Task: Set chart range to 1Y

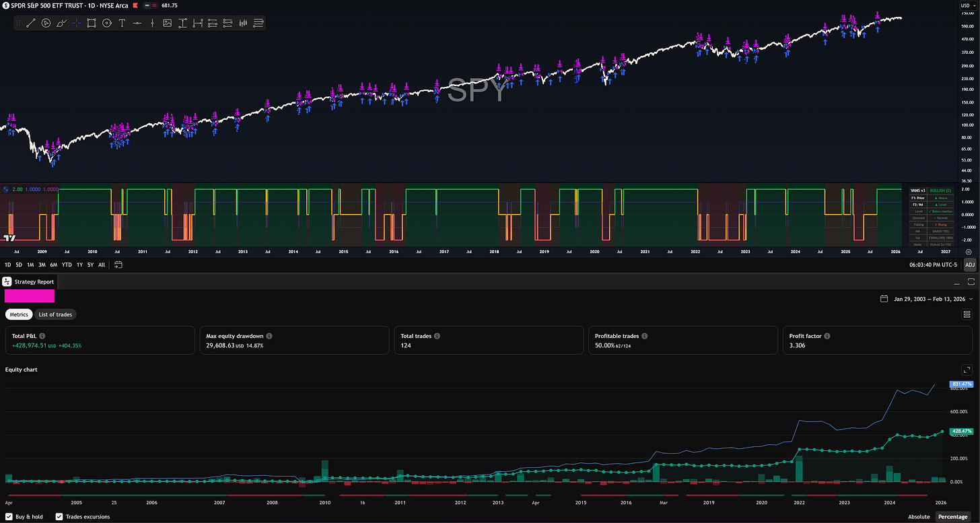Action: (79, 265)
